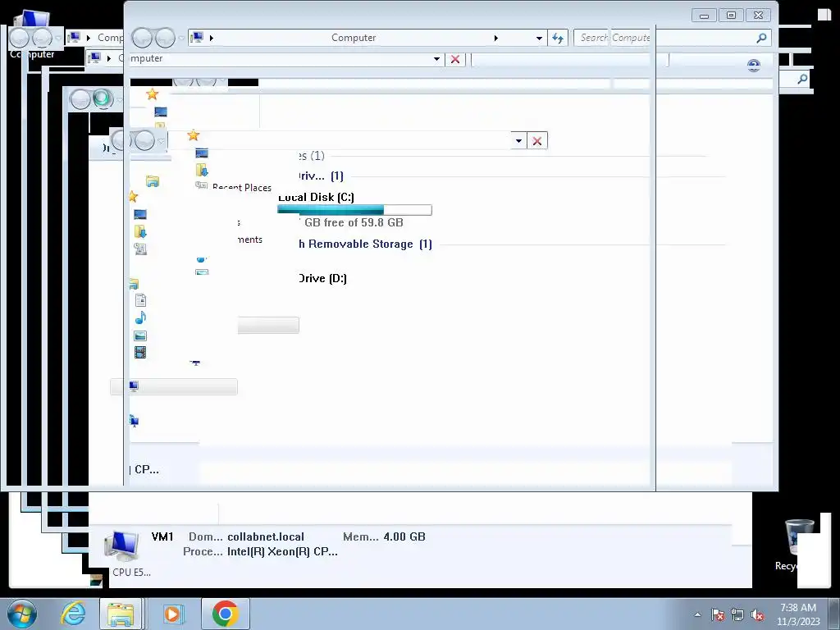Click the green glowing Forward button in the background window
Image resolution: width=840 pixels, height=630 pixels.
click(x=102, y=99)
